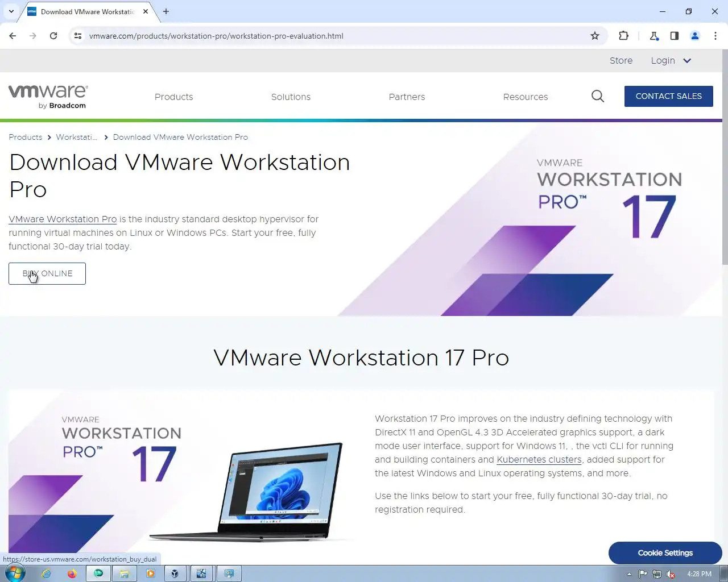Expand the Login dropdown
728x582 pixels.
click(671, 60)
